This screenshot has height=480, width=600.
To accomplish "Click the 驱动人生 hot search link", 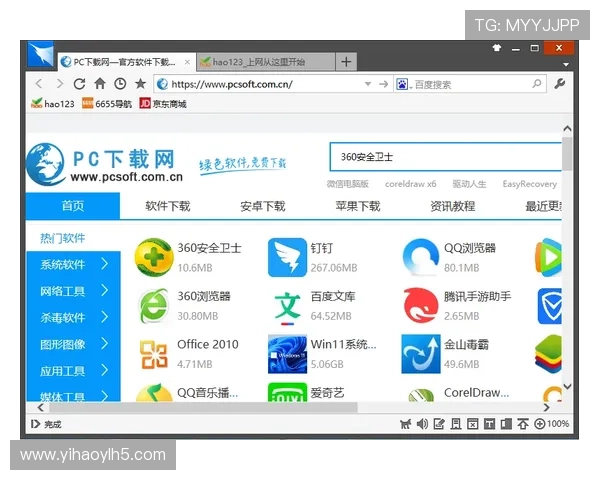I will point(469,184).
